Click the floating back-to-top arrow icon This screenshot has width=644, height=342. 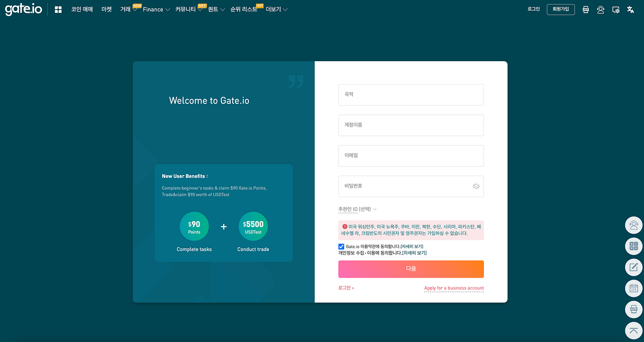pos(633,331)
